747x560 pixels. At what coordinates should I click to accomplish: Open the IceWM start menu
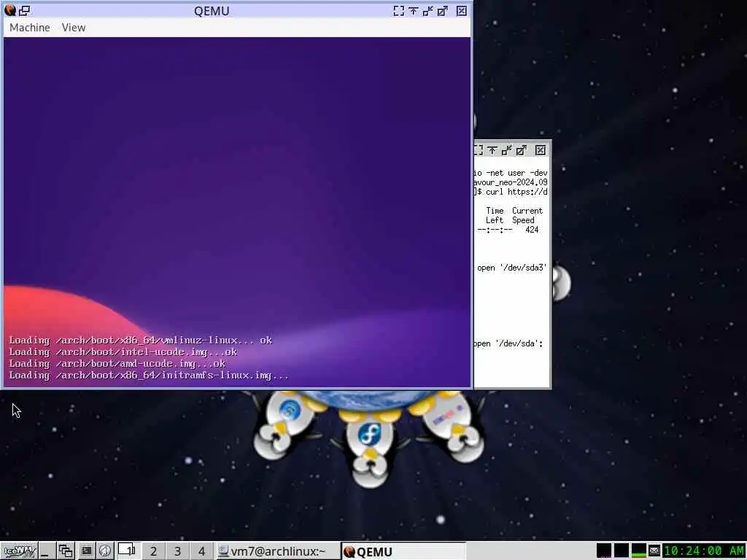pyautogui.click(x=18, y=551)
